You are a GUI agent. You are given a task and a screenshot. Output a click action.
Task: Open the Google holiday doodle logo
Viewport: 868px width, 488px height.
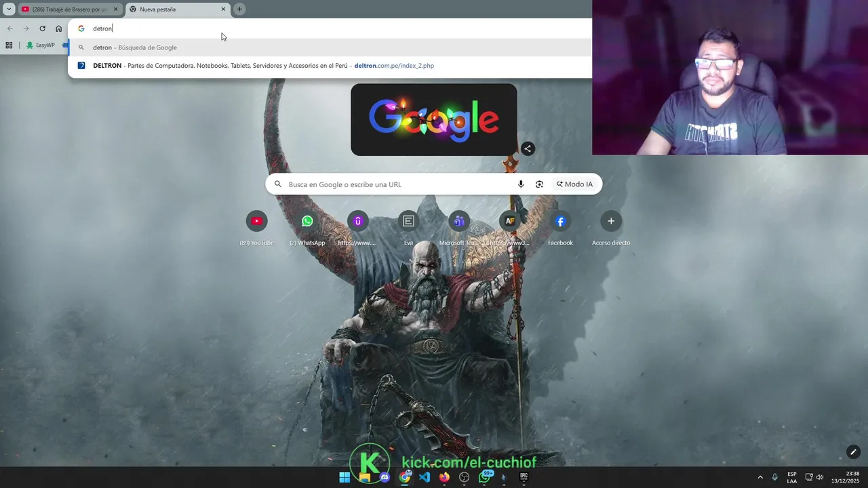pyautogui.click(x=434, y=119)
